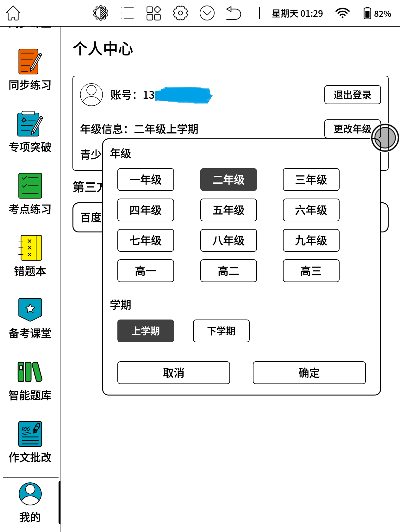This screenshot has width=400, height=532.
Task: Open the 错题本 notebook icon
Action: pos(30,248)
